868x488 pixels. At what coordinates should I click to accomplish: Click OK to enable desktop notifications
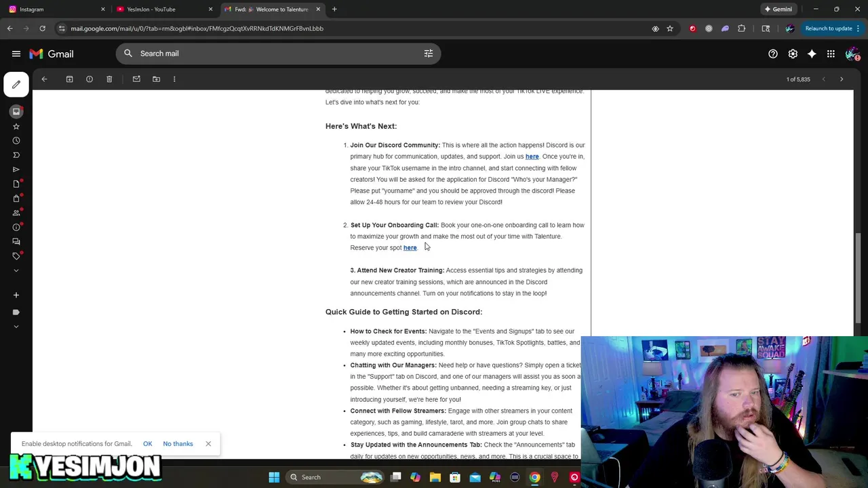tap(147, 444)
